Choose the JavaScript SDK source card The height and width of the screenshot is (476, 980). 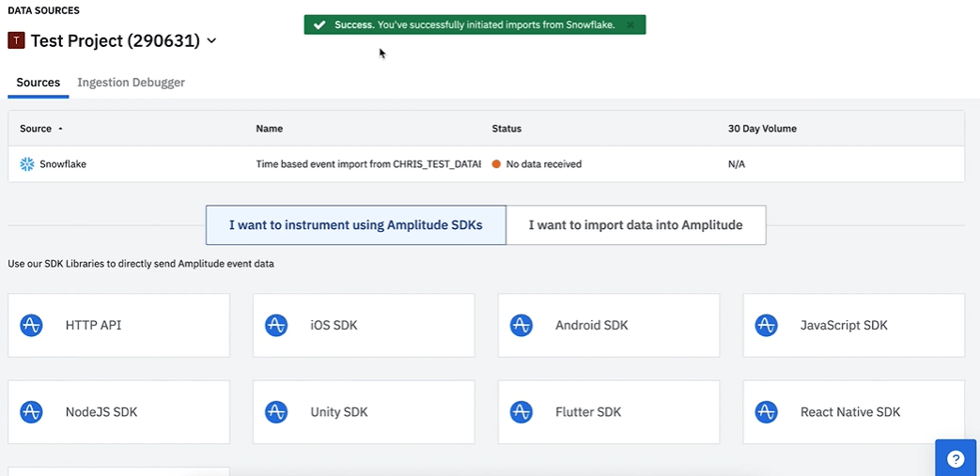[854, 326]
